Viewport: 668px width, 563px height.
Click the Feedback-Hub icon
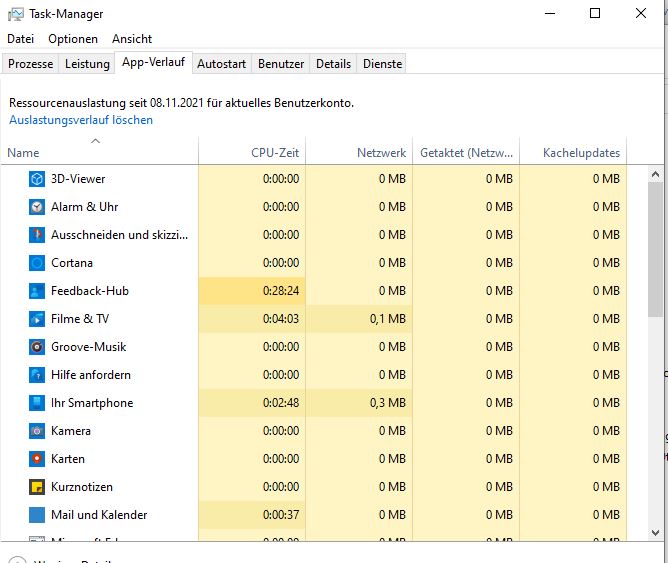coord(37,291)
